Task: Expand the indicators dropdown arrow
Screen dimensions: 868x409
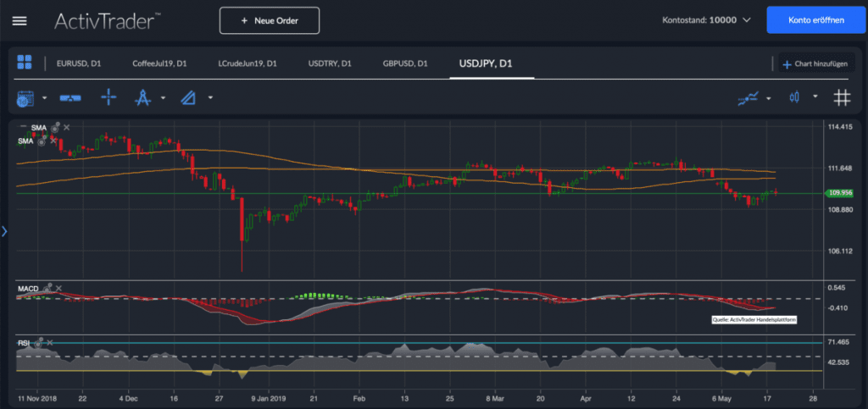Action: click(x=768, y=98)
